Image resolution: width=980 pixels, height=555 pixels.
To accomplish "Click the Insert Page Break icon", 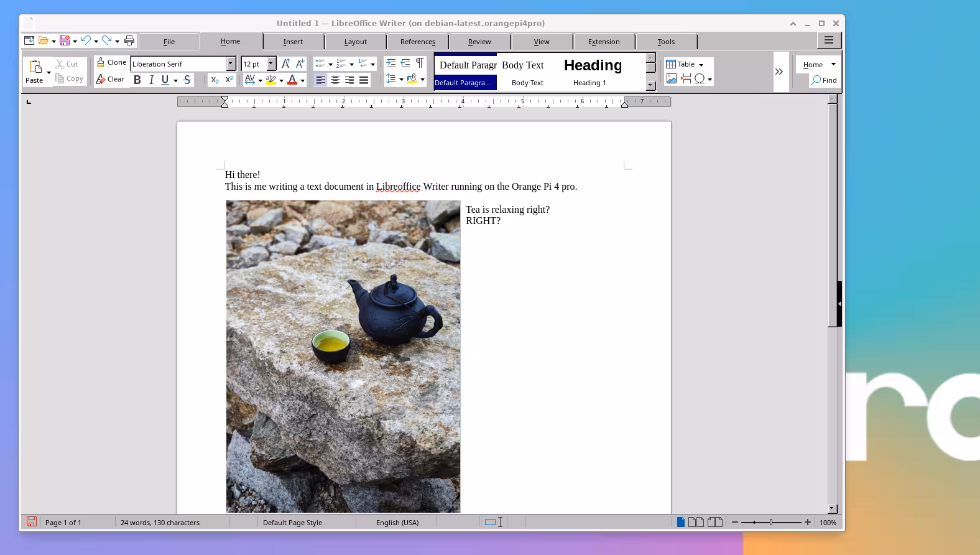I will (686, 79).
